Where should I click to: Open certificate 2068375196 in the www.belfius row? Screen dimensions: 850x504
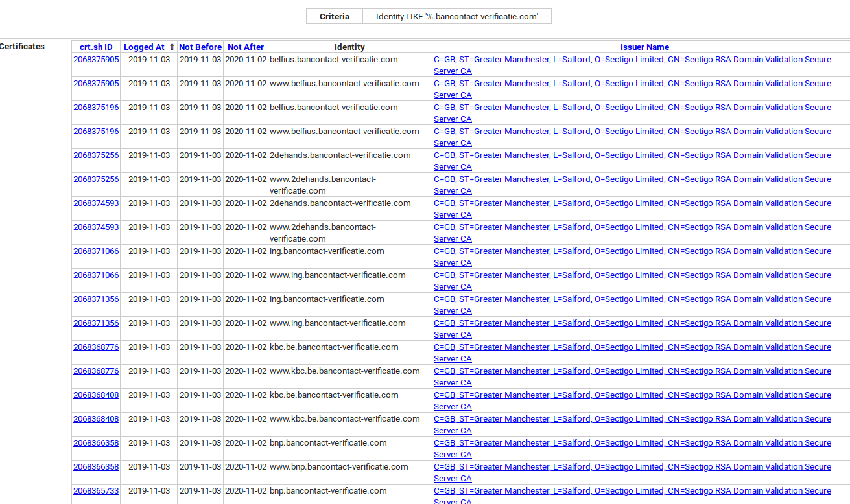pos(96,132)
